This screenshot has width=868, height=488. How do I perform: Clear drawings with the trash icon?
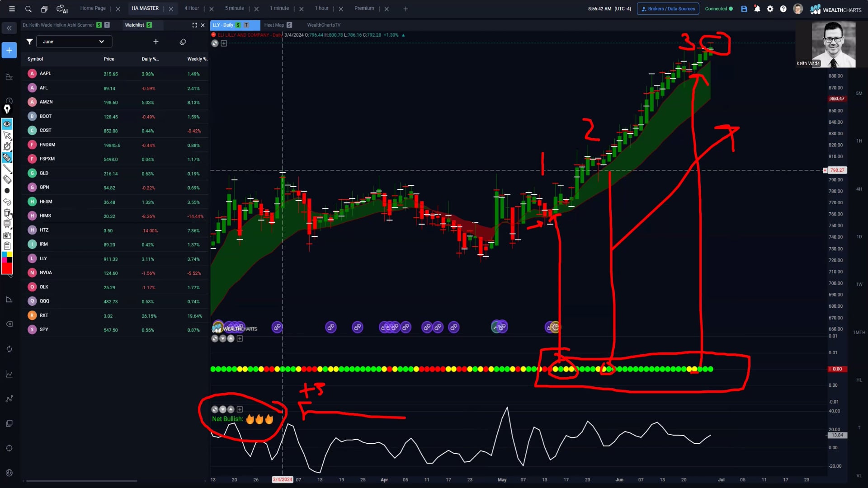click(x=7, y=213)
